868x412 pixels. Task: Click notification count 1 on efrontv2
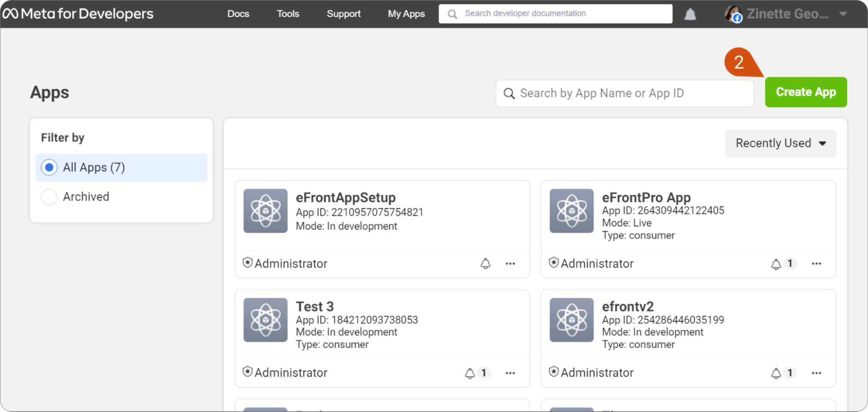click(x=790, y=373)
